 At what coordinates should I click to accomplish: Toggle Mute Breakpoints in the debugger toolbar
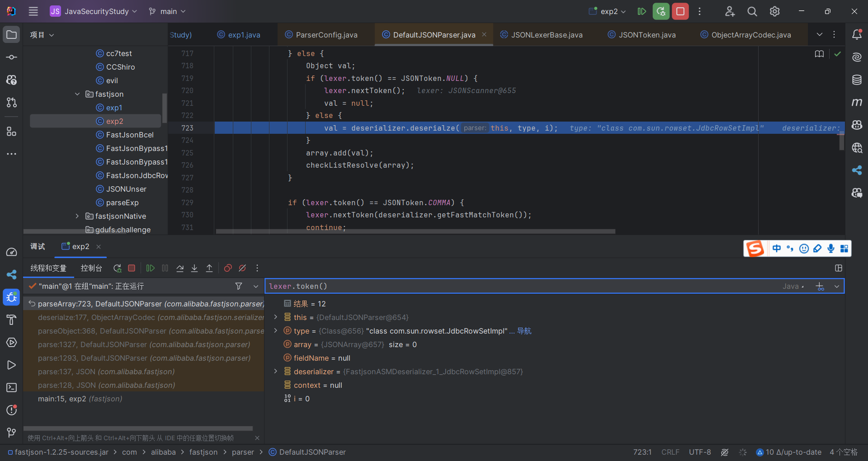point(242,268)
